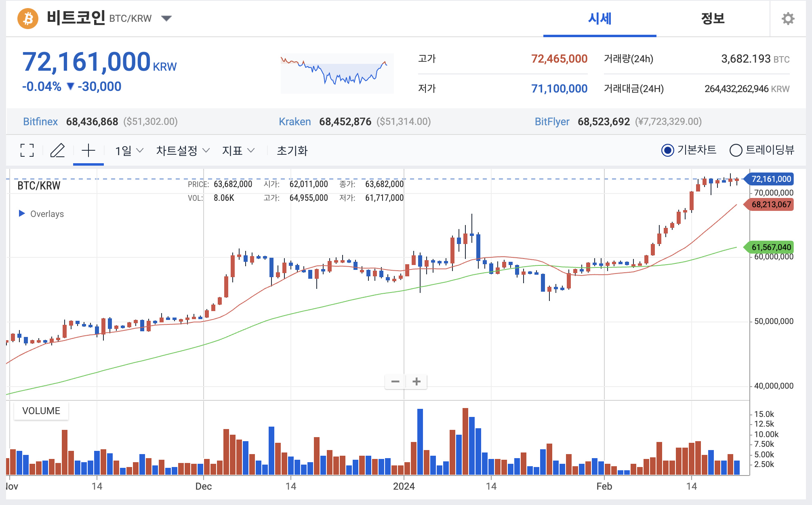Image resolution: width=812 pixels, height=505 pixels.
Task: Click the blue 72,161,000 price tag
Action: click(770, 179)
